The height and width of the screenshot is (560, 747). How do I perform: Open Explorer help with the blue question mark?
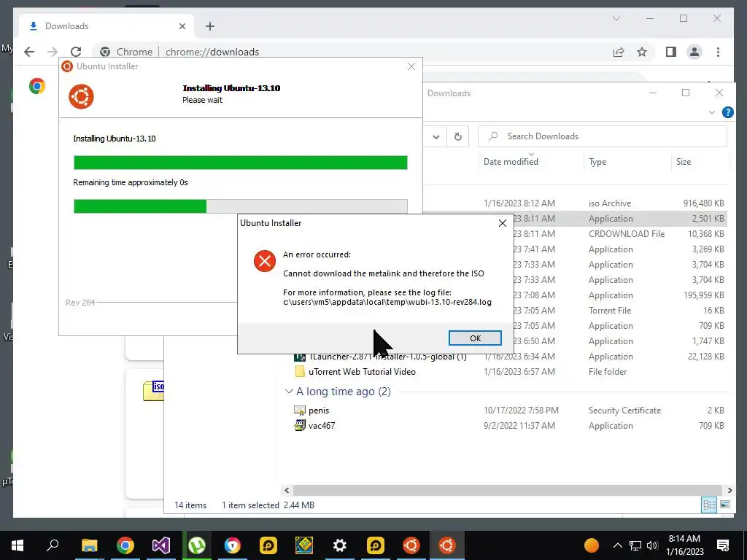[727, 112]
